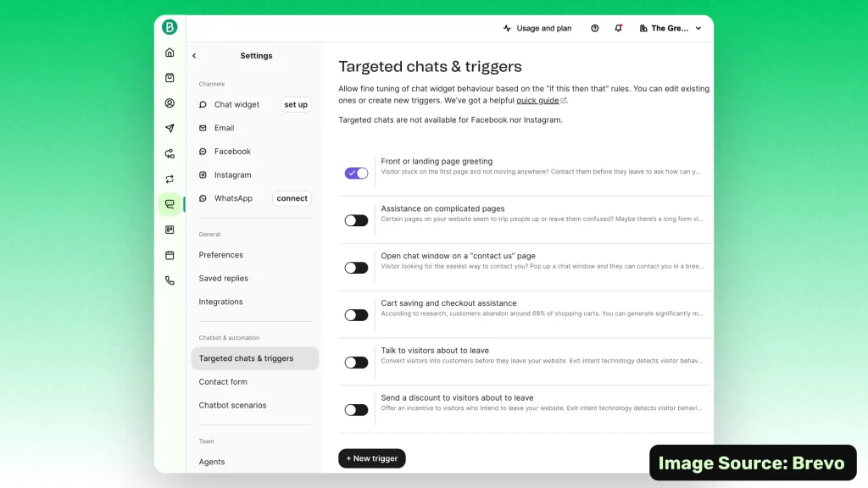This screenshot has height=488, width=868.
Task: Click the Usage and plan activity icon
Action: coord(507,28)
